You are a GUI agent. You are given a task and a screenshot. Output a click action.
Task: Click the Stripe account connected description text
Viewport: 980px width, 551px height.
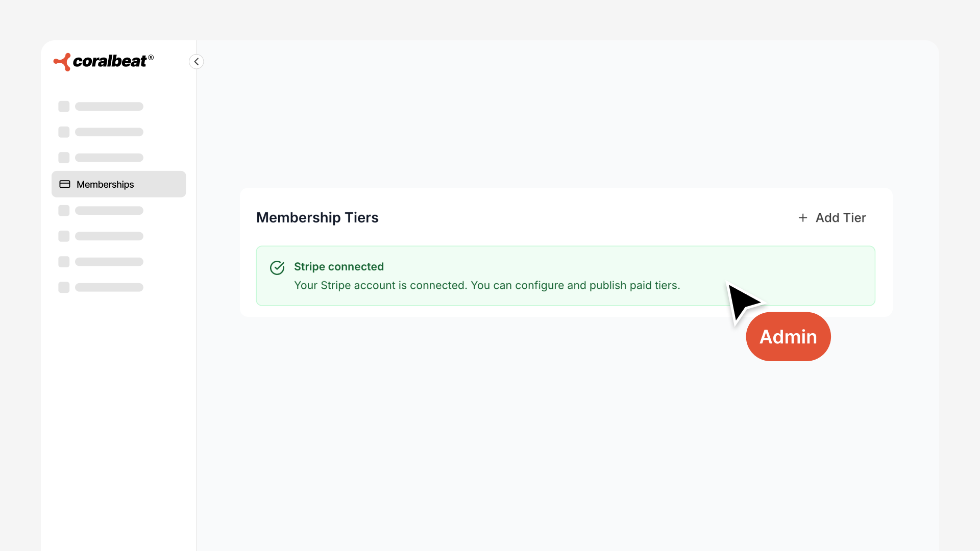(487, 286)
